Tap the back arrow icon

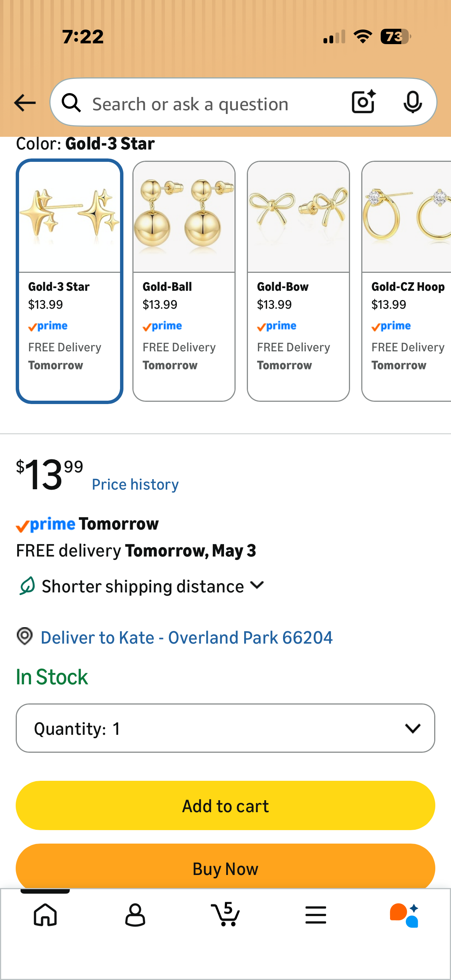25,103
